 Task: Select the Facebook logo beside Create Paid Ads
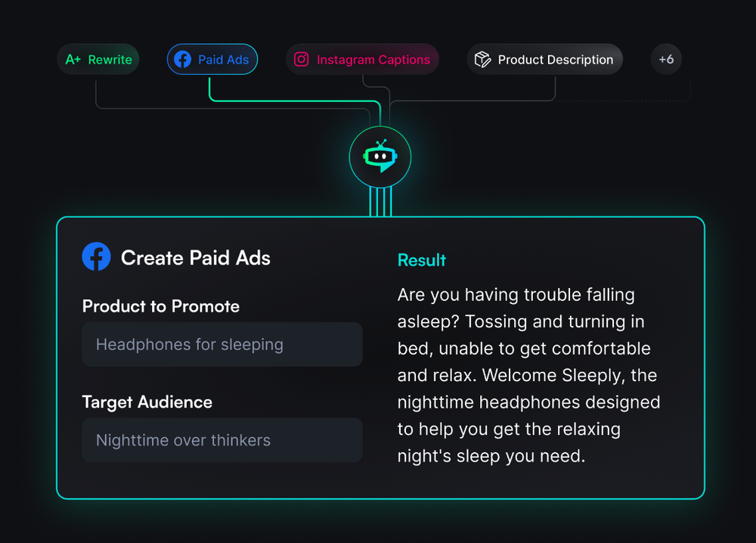click(97, 257)
